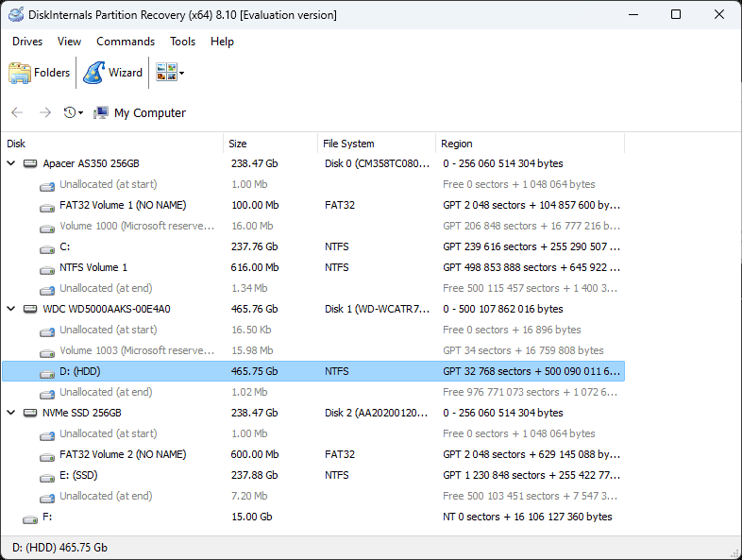Collapse the WDC WD5000AAKS-00E4A0 disk
Viewport: 742px width, 560px height.
click(x=11, y=309)
